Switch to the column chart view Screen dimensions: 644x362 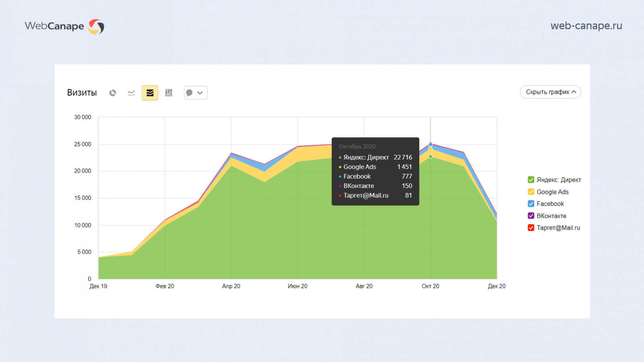(169, 93)
